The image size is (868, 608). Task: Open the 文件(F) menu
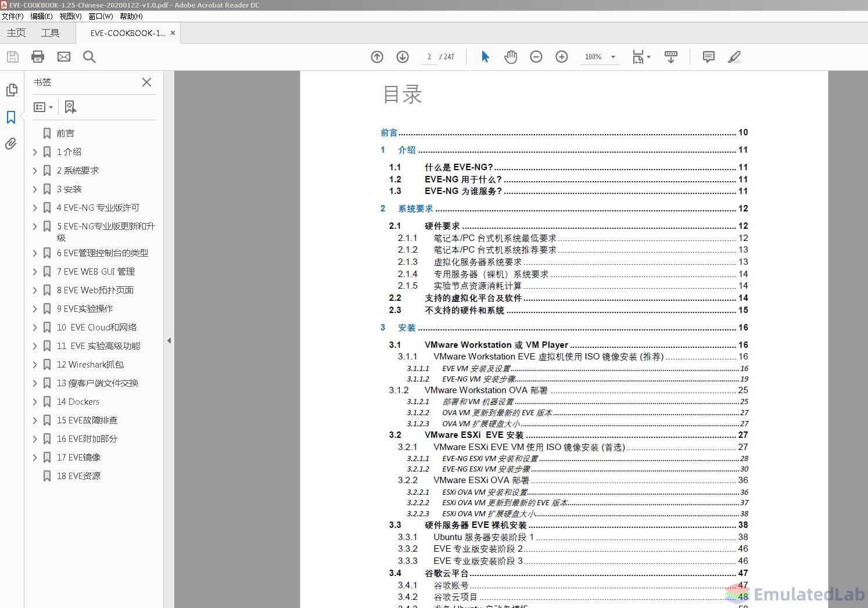(x=13, y=16)
